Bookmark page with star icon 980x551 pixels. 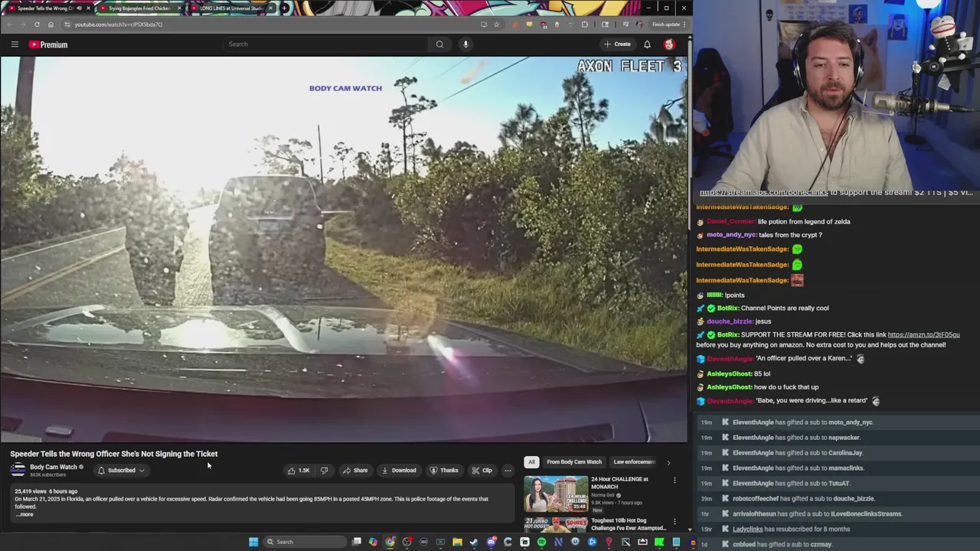[x=496, y=24]
